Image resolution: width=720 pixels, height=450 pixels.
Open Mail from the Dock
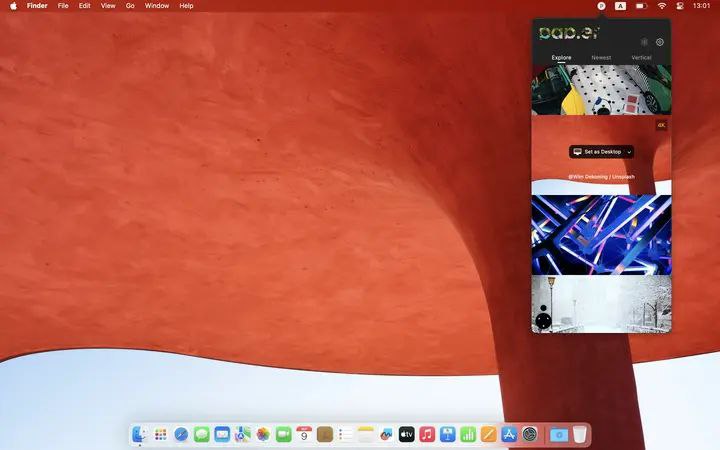click(222, 434)
